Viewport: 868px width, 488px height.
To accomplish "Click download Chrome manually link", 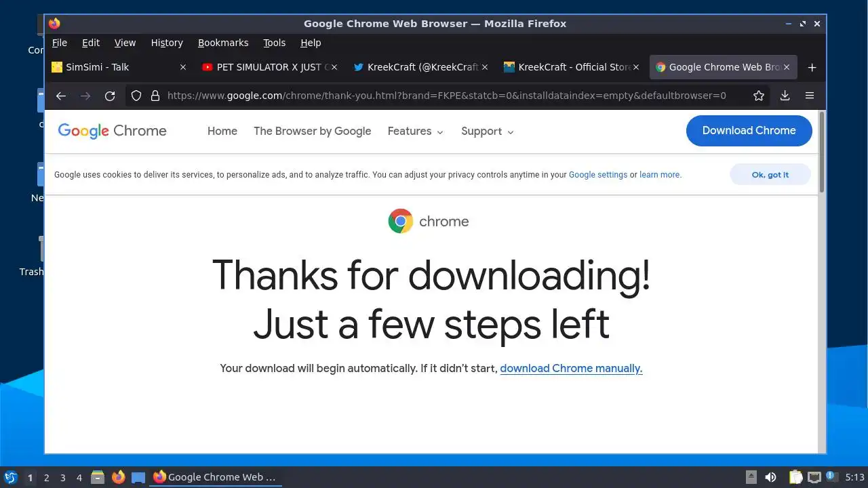I will 571,369.
